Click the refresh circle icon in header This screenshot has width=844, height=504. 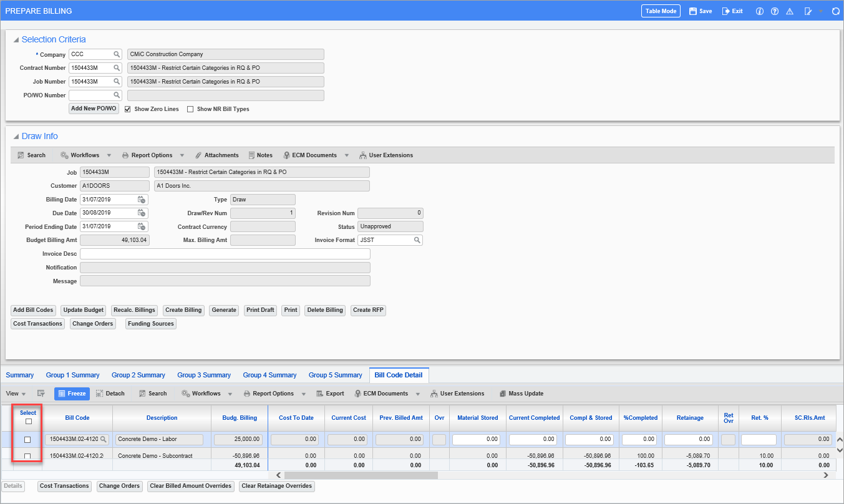[835, 11]
